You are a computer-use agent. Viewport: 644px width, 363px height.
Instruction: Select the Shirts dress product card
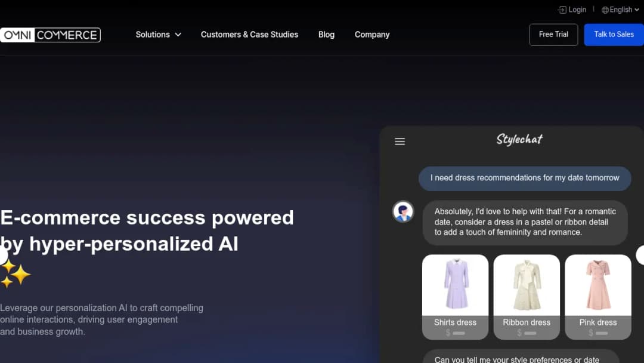pos(455,297)
